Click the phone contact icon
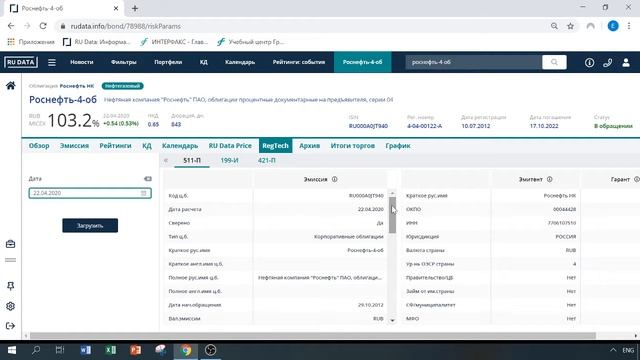Viewport: 640px width, 360px height. (608, 62)
